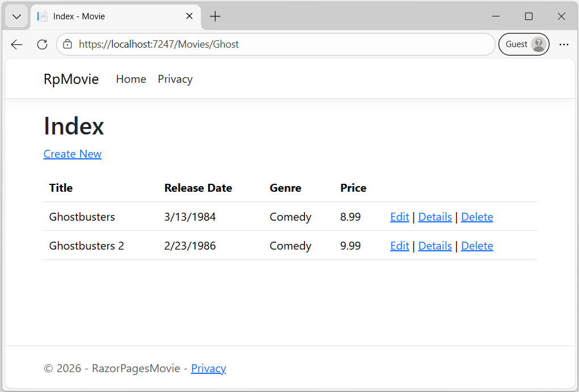Click the Price column header
Screen dimensions: 579x392
[353, 188]
